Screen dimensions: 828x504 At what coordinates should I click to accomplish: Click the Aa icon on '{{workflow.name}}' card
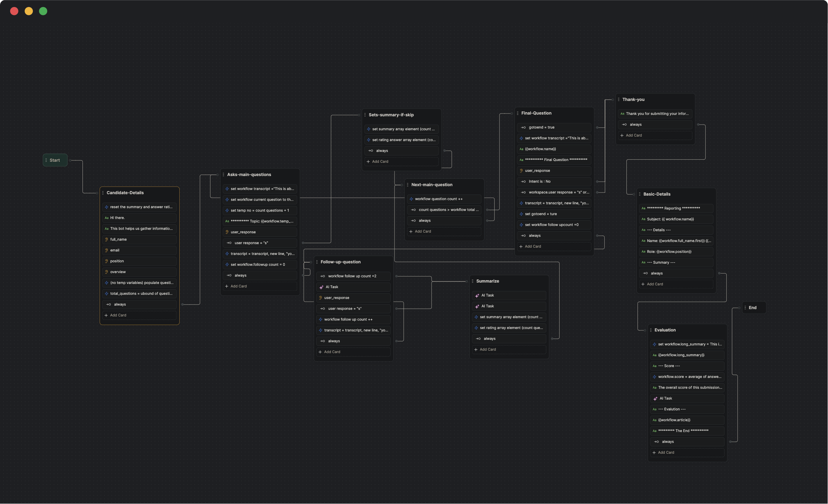521,149
